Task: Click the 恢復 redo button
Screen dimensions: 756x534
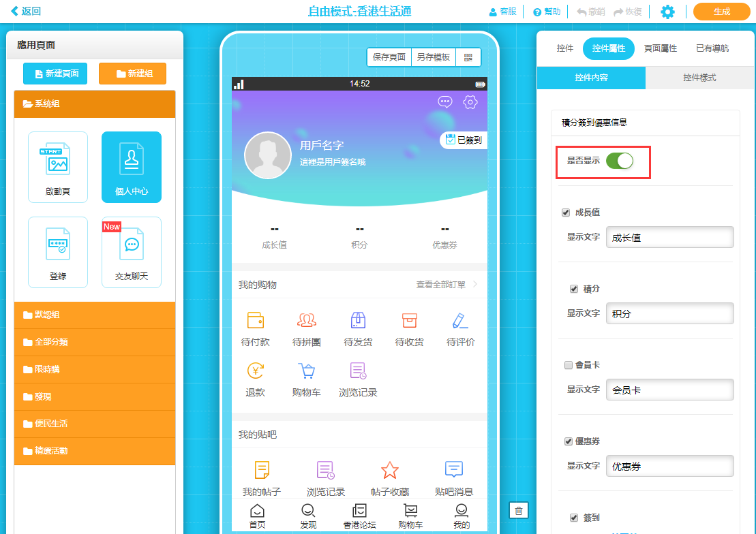Action: pyautogui.click(x=627, y=12)
